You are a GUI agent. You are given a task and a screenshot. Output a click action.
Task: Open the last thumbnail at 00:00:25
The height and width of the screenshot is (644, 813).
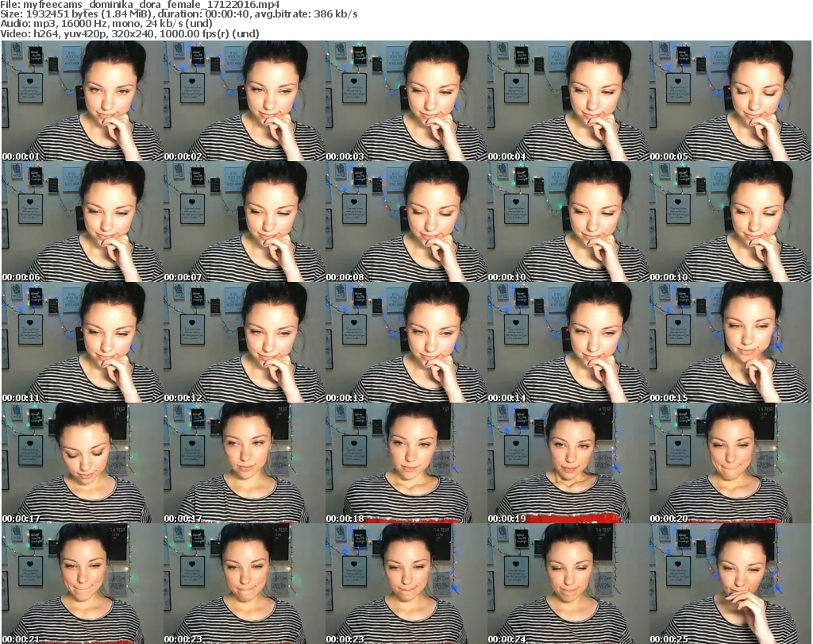[x=730, y=584]
